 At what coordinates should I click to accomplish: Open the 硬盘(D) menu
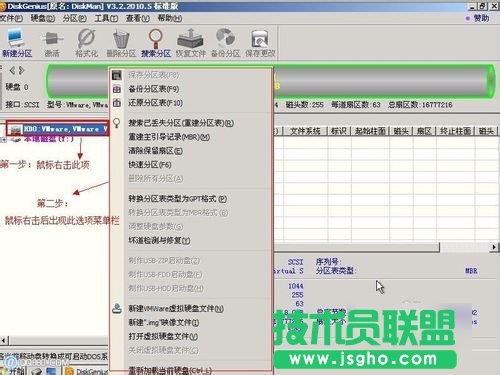(43, 18)
